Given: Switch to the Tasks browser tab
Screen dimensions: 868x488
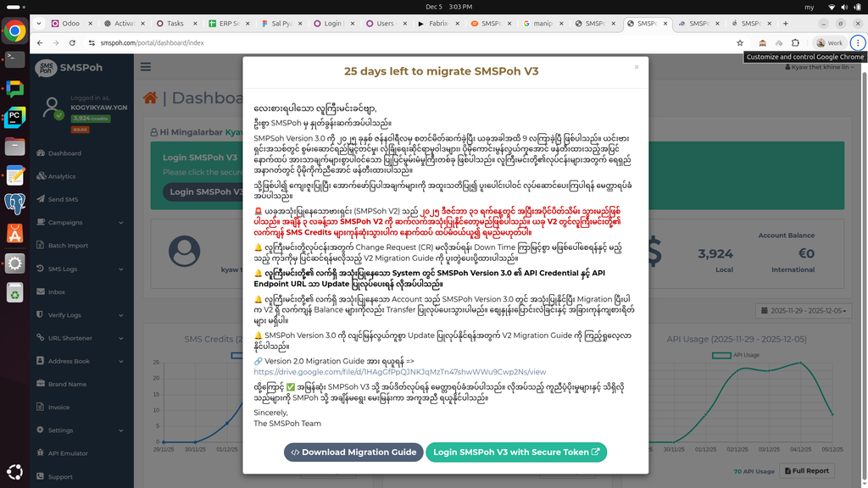Looking at the screenshot, I should pos(170,24).
